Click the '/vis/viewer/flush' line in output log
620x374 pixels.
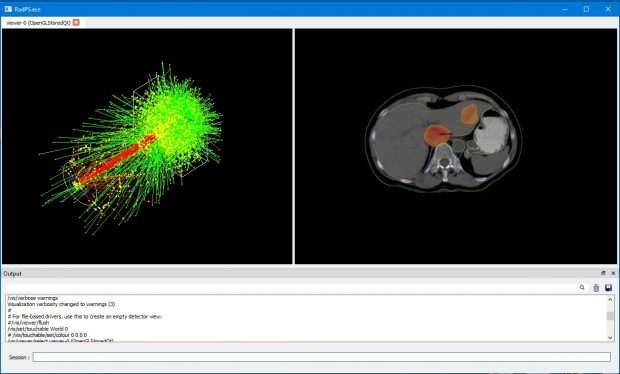tap(28, 323)
